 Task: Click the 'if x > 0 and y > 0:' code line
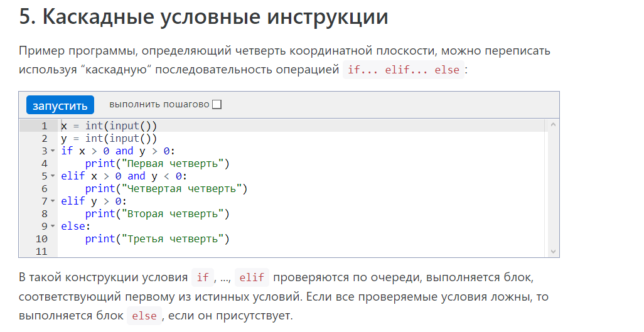click(118, 151)
